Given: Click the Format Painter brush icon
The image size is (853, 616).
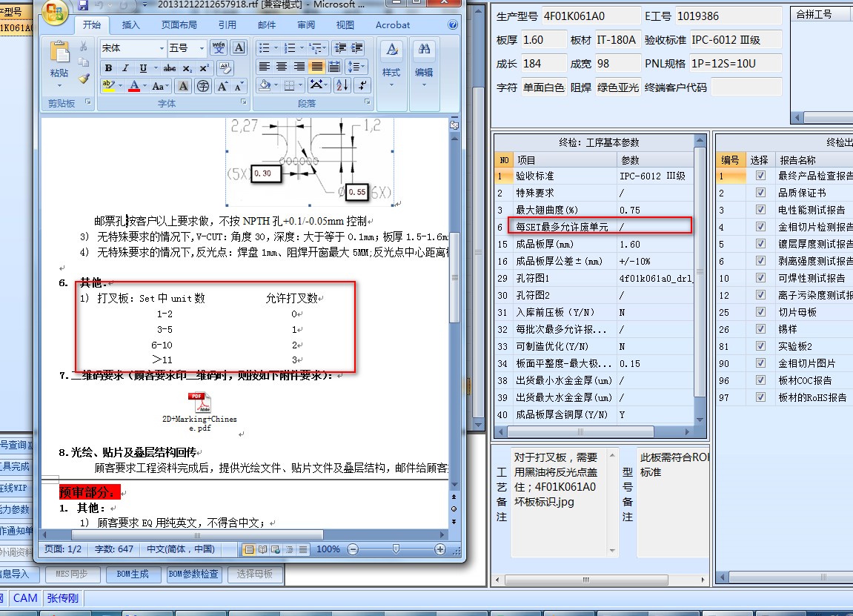Looking at the screenshot, I should point(83,79).
